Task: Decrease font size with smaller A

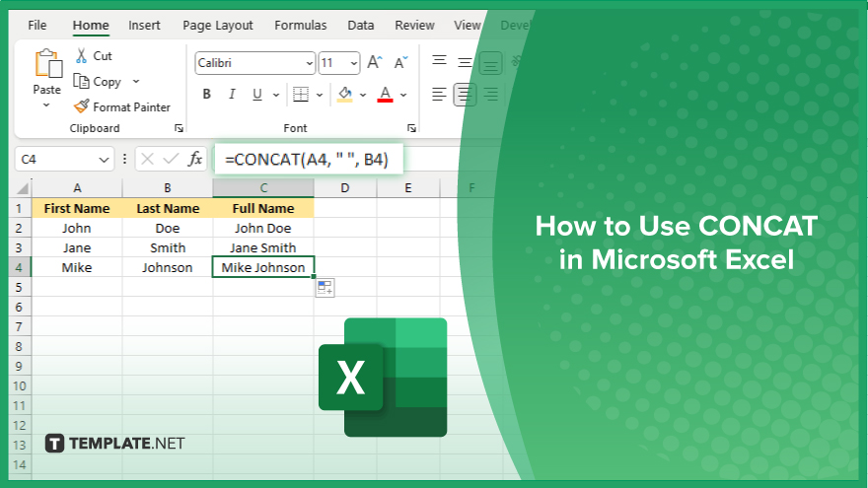Action: (400, 62)
